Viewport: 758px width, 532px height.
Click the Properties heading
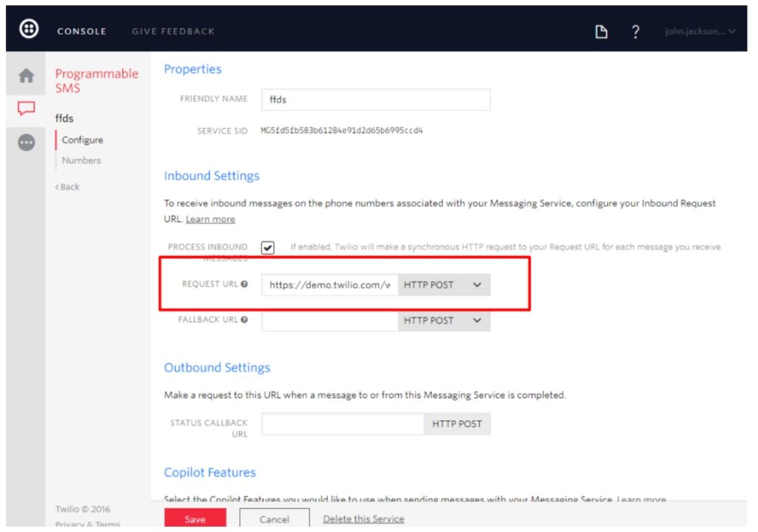(193, 69)
